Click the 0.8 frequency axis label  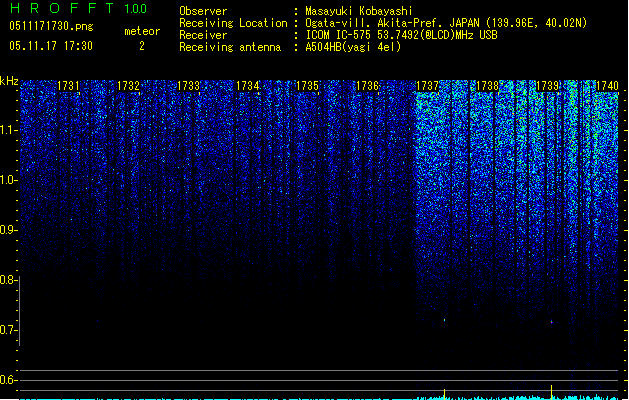7,280
